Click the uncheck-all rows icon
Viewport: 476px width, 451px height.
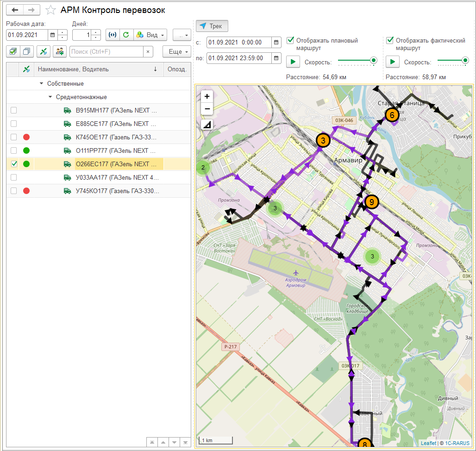point(27,51)
